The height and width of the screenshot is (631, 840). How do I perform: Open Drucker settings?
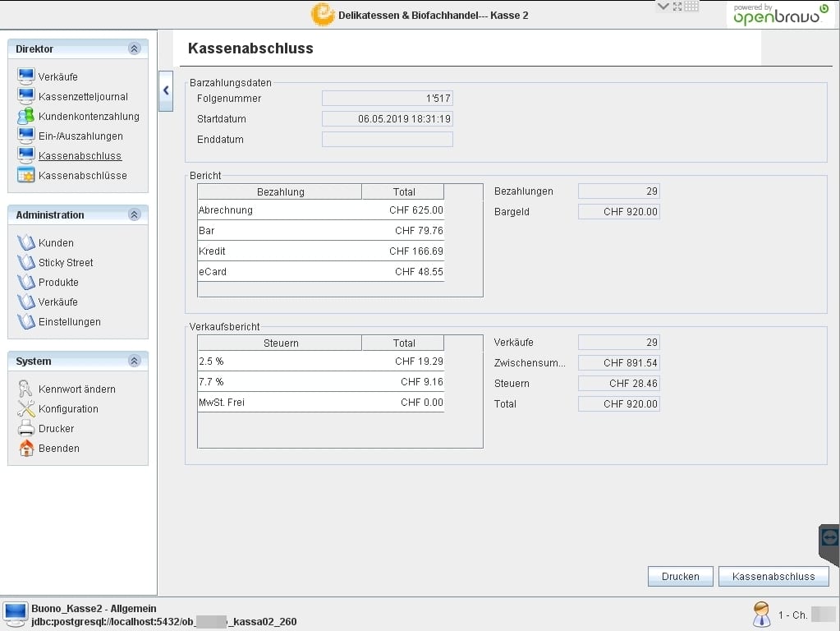pos(57,429)
